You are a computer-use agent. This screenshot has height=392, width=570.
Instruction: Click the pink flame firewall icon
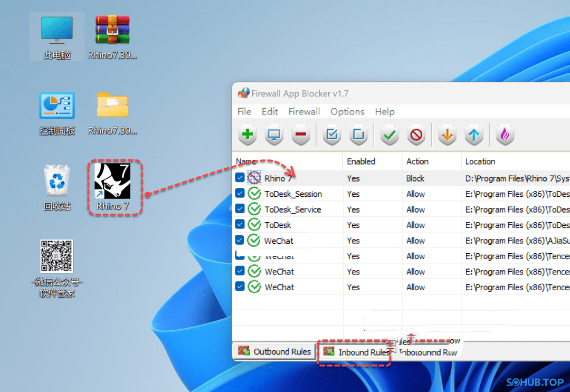coord(505,135)
